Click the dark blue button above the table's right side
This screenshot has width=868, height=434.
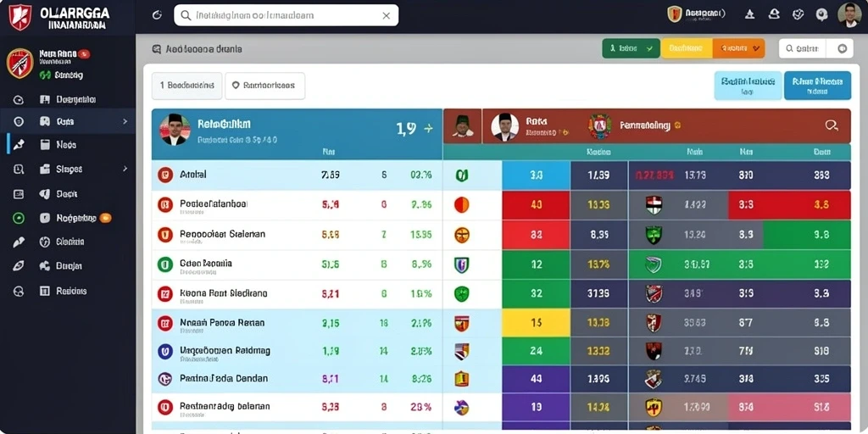(x=817, y=86)
